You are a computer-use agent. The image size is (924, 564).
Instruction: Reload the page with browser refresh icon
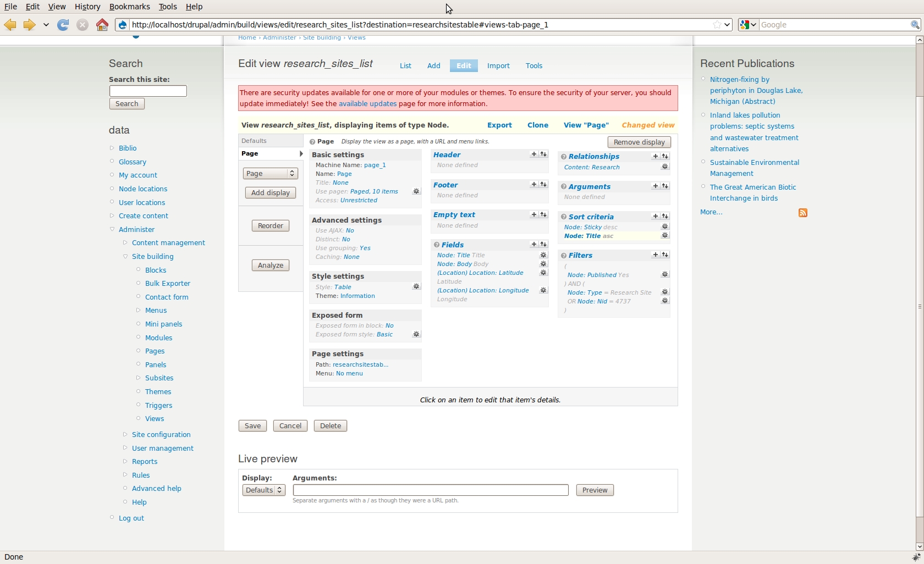coord(63,25)
